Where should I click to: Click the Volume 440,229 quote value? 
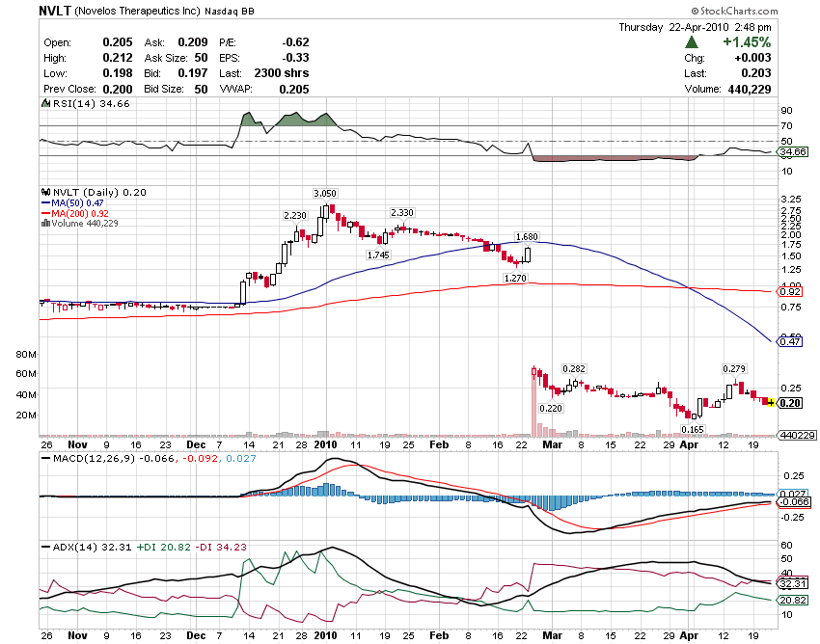tap(750, 89)
